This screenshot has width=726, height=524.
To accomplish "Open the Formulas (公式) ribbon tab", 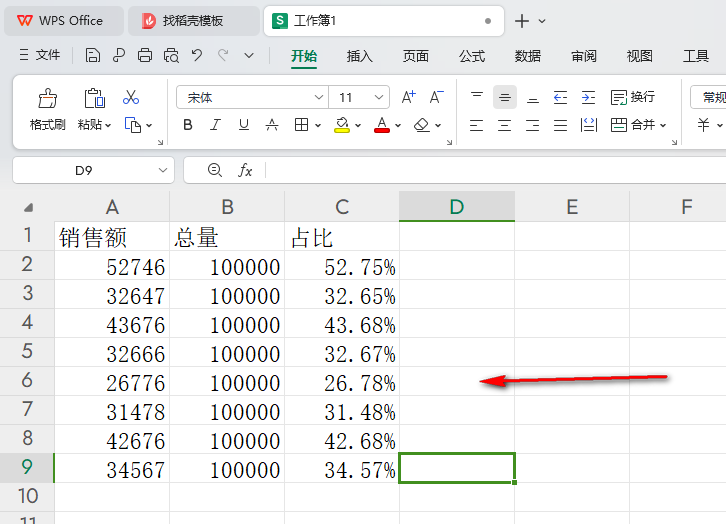I will (x=472, y=56).
